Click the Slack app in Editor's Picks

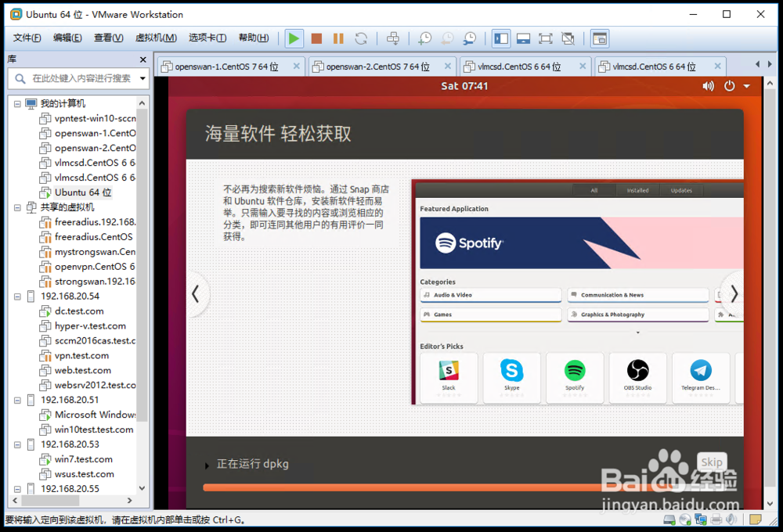pos(449,377)
